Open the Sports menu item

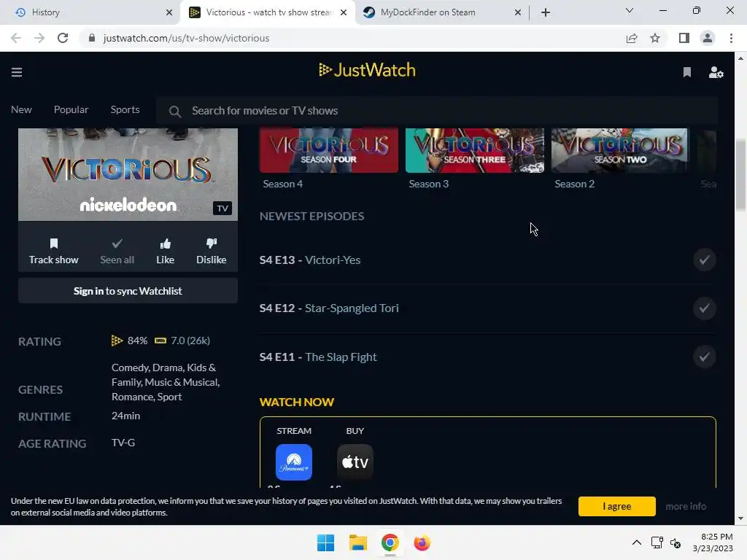[x=125, y=109]
